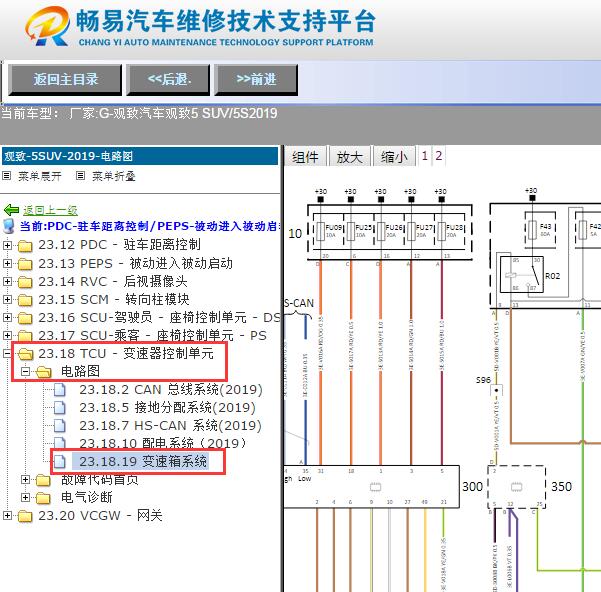
Task: Expand the 故障代码首页 tree node
Action: (25, 480)
